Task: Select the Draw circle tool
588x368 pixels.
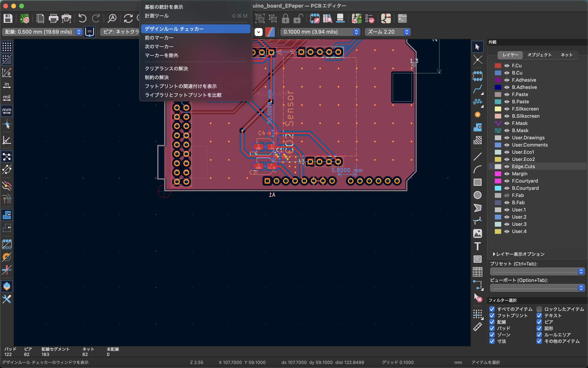Action: pos(477,195)
